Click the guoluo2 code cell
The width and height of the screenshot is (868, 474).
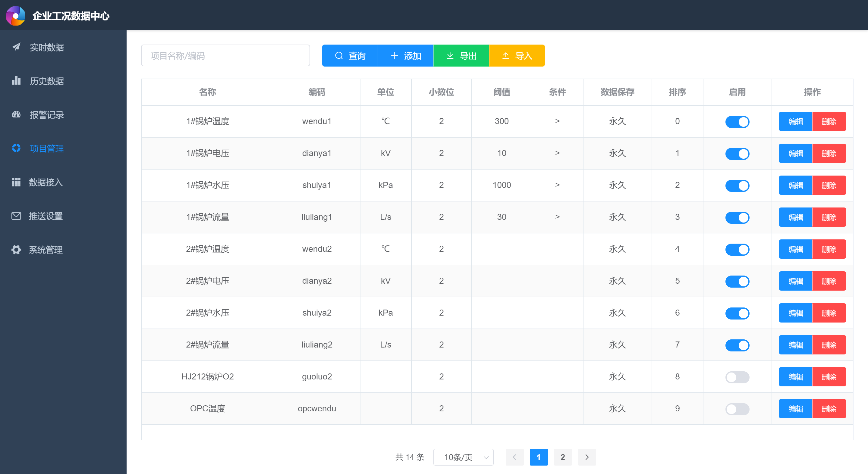tap(317, 376)
